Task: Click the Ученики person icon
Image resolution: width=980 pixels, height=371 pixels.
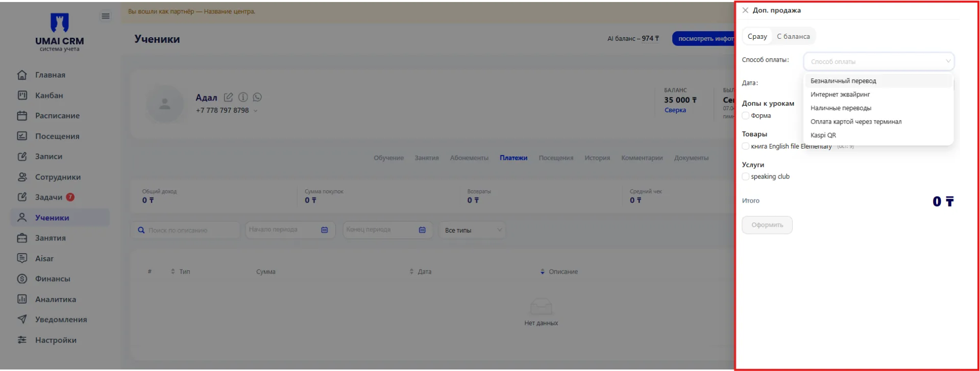Action: click(22, 217)
